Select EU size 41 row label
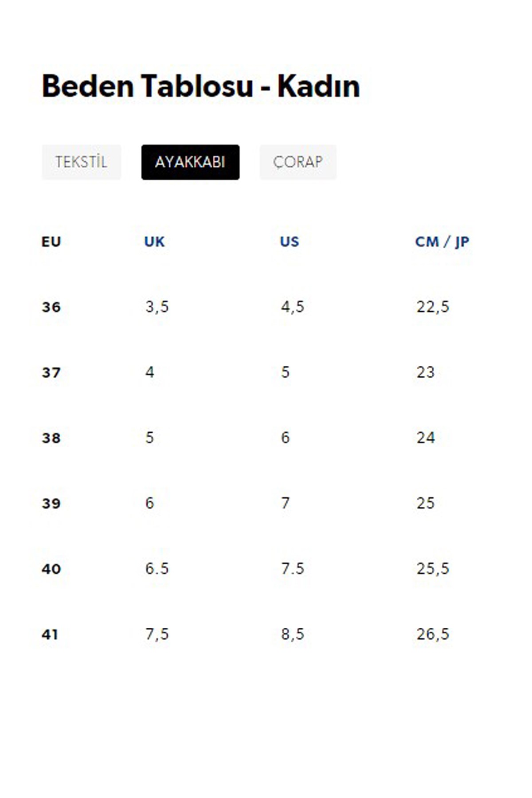Image resolution: width=532 pixels, height=798 pixels. [50, 634]
